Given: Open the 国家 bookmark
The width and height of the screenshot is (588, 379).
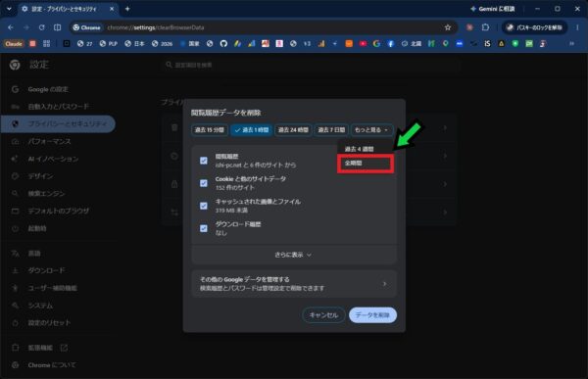Looking at the screenshot, I should [x=190, y=44].
